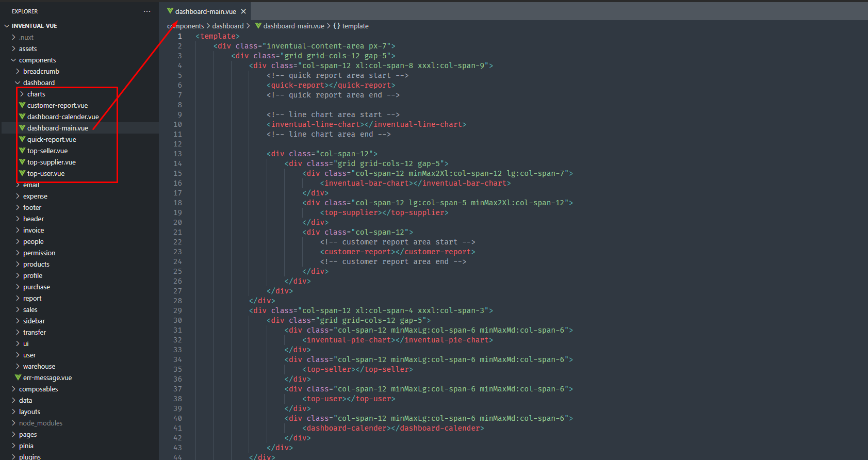This screenshot has width=868, height=460.
Task: Expand the profile folder
Action: (18, 275)
